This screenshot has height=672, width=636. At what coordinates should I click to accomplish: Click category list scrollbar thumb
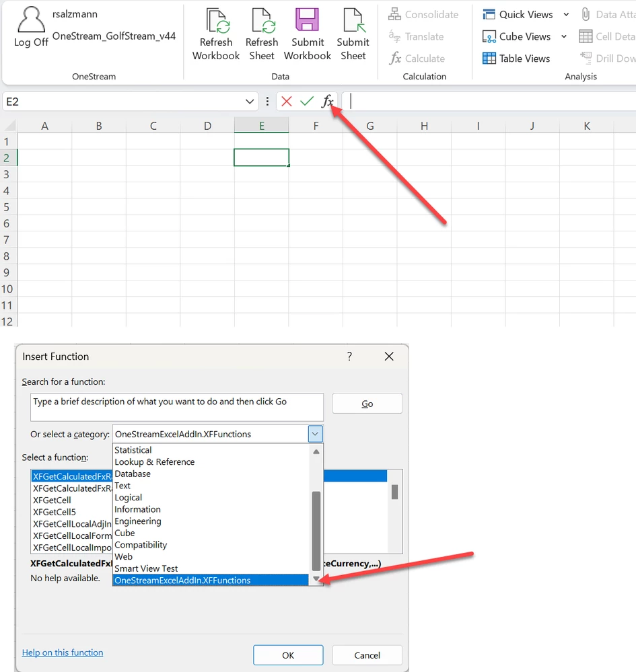click(x=316, y=531)
